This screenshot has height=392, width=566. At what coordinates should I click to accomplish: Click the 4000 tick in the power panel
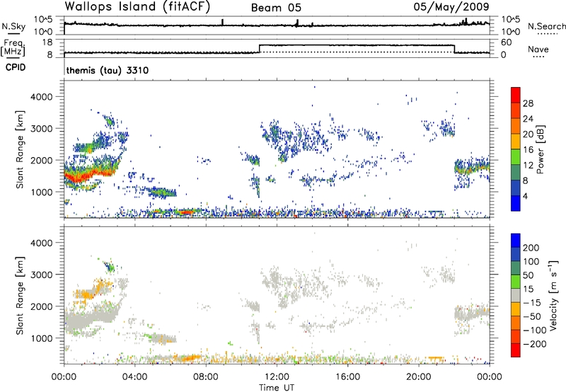point(42,97)
